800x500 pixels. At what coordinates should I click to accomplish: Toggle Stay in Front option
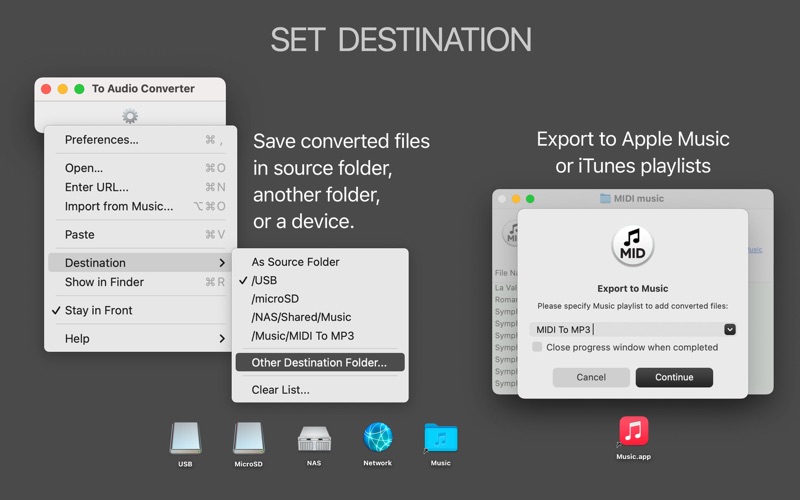pyautogui.click(x=141, y=310)
